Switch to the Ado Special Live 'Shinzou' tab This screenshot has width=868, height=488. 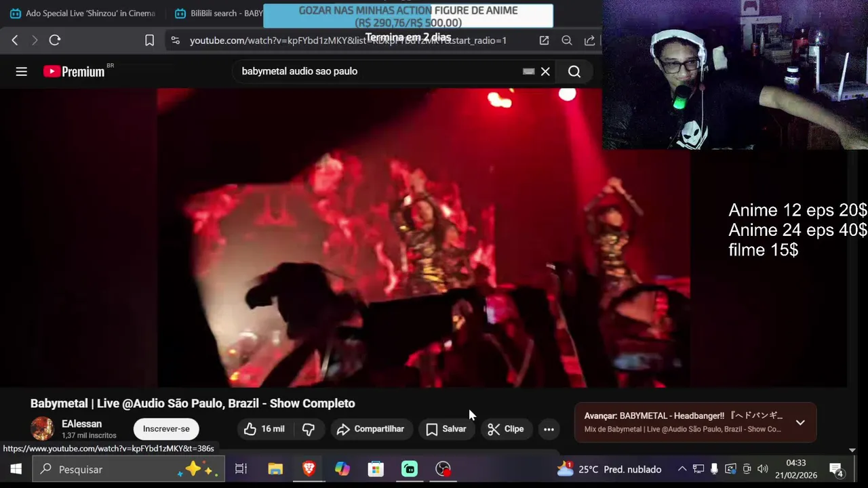[83, 14]
